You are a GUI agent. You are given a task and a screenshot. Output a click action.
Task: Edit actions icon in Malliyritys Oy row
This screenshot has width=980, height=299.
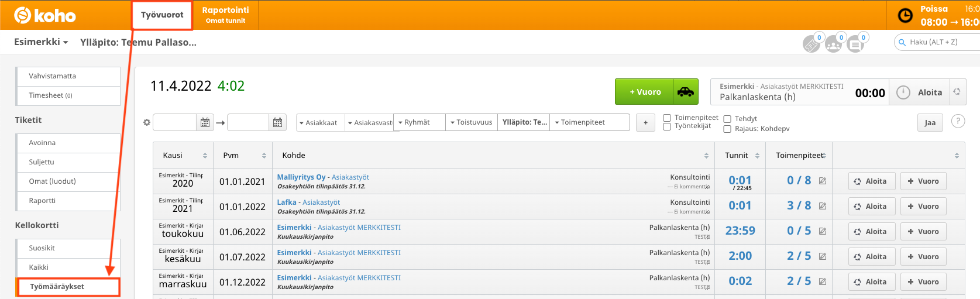[x=823, y=181]
